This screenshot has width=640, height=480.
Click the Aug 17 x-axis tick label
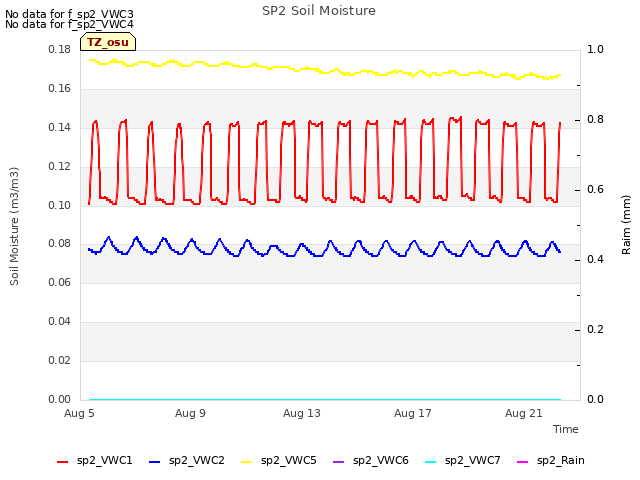413,413
